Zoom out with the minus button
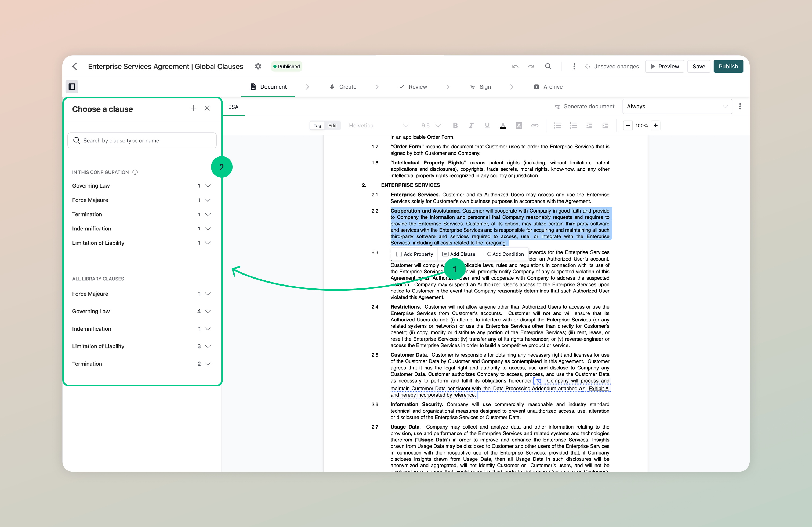Screen dimensions: 812x527 pyautogui.click(x=628, y=125)
